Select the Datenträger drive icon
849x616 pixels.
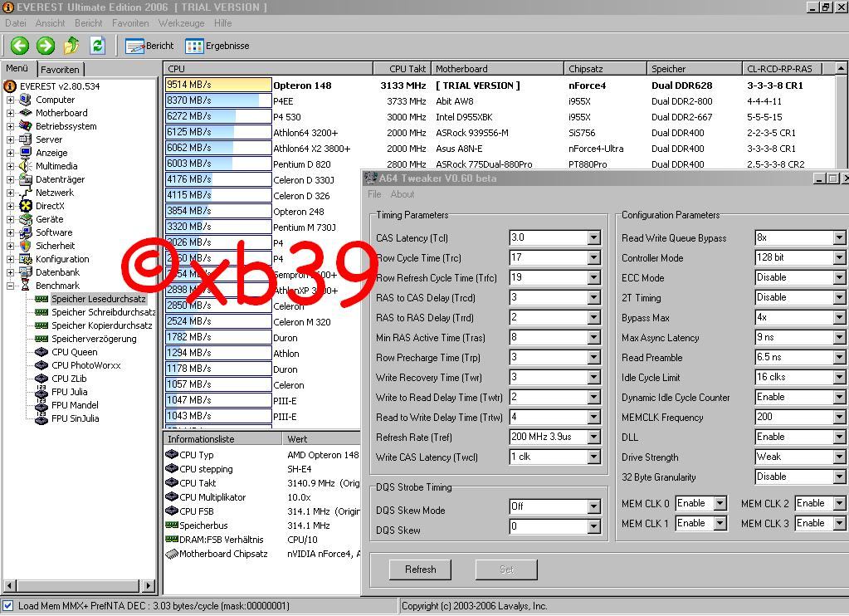coord(26,179)
